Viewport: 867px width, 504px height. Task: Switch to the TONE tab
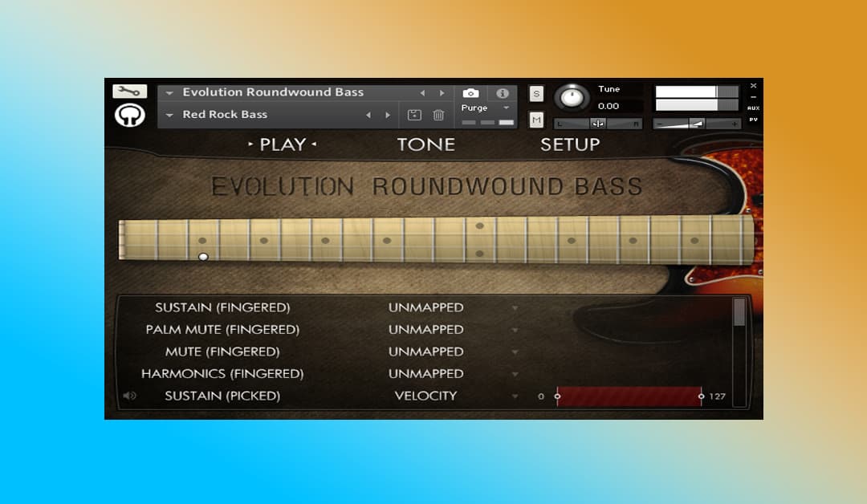click(425, 144)
